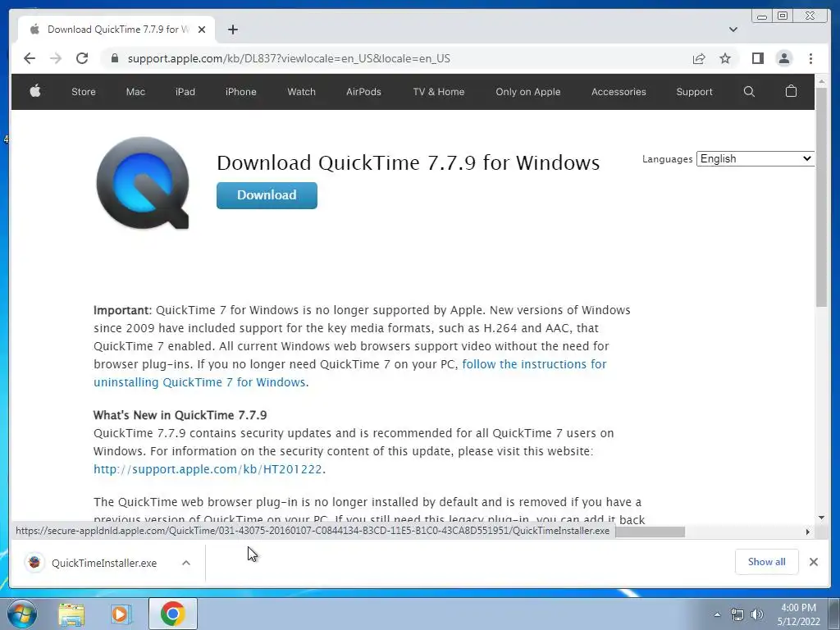Screen dimensions: 840x630
Task: Click the volume speaker tray icon
Action: 757,614
